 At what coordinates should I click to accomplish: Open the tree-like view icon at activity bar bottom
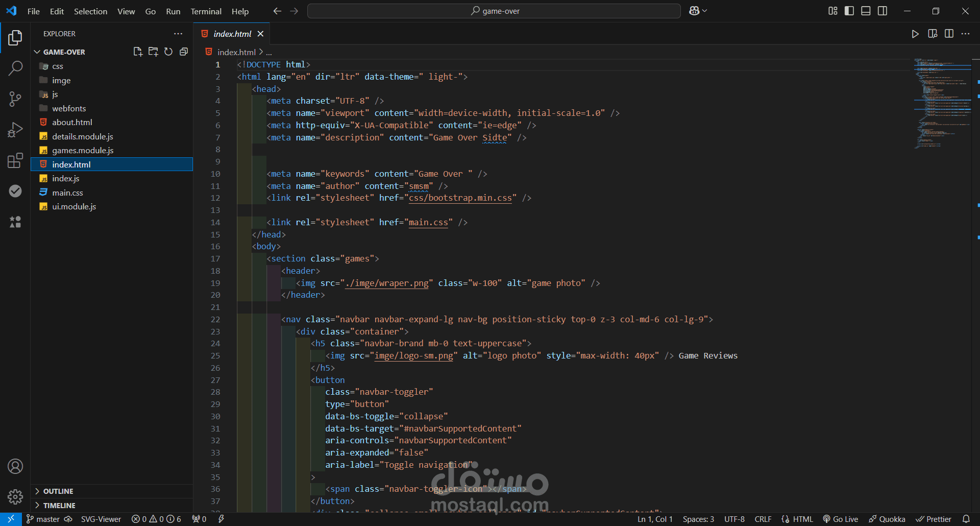(15, 222)
